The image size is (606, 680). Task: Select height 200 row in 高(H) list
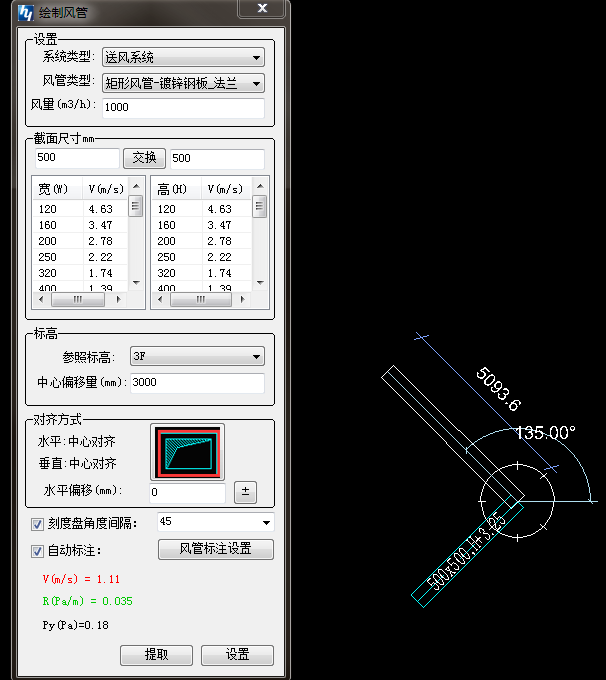(x=202, y=241)
